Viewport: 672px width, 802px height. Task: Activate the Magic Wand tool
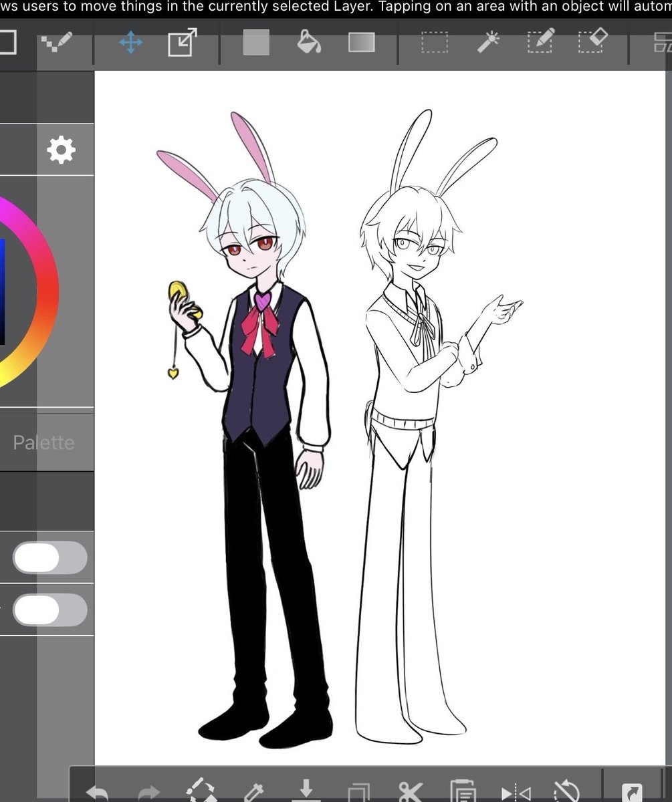487,42
